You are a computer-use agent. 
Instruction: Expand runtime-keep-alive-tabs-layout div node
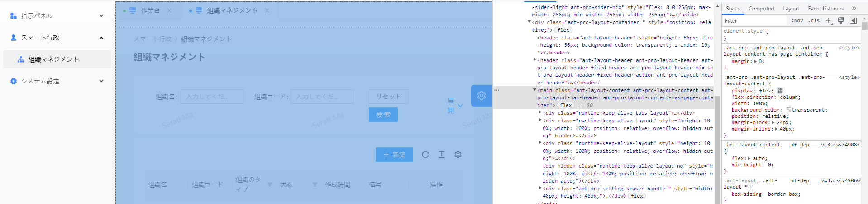540,112
